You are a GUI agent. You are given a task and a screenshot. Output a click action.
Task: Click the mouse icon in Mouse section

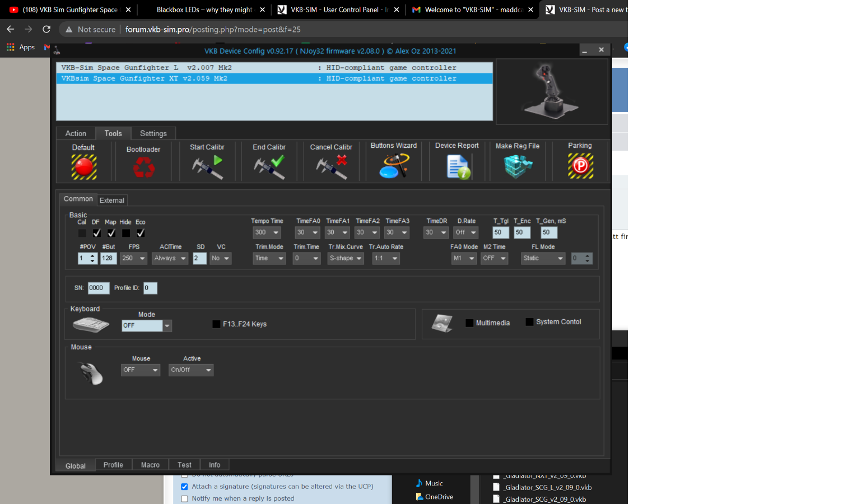(x=91, y=373)
